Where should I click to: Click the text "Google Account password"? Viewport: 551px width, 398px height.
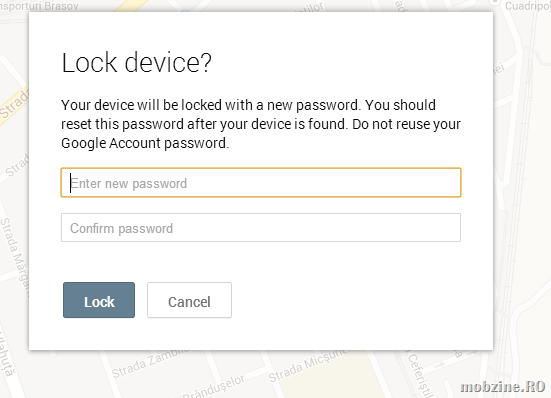coord(144,143)
